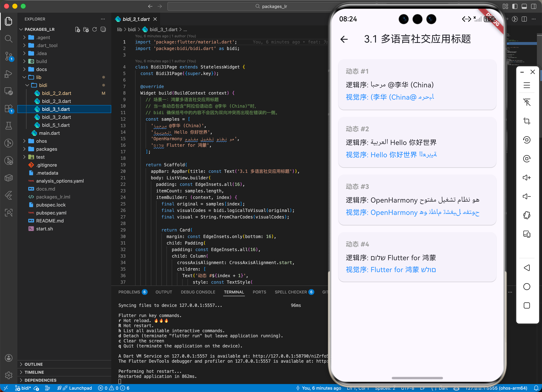
Task: Open the Source Control view
Action: 9,56
